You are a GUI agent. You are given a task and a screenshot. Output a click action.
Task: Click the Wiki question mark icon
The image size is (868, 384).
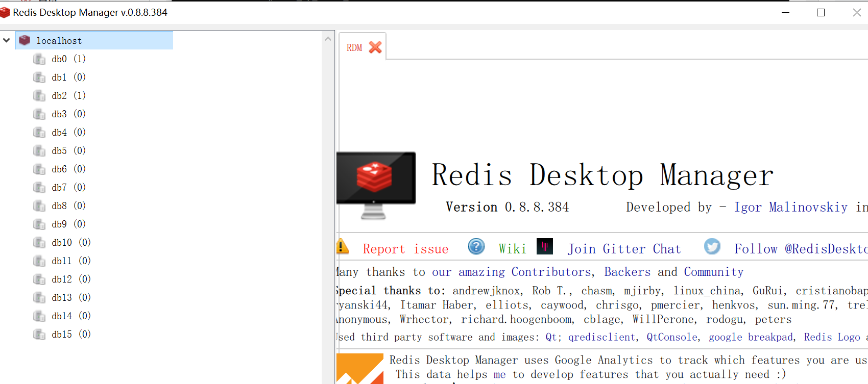click(476, 246)
